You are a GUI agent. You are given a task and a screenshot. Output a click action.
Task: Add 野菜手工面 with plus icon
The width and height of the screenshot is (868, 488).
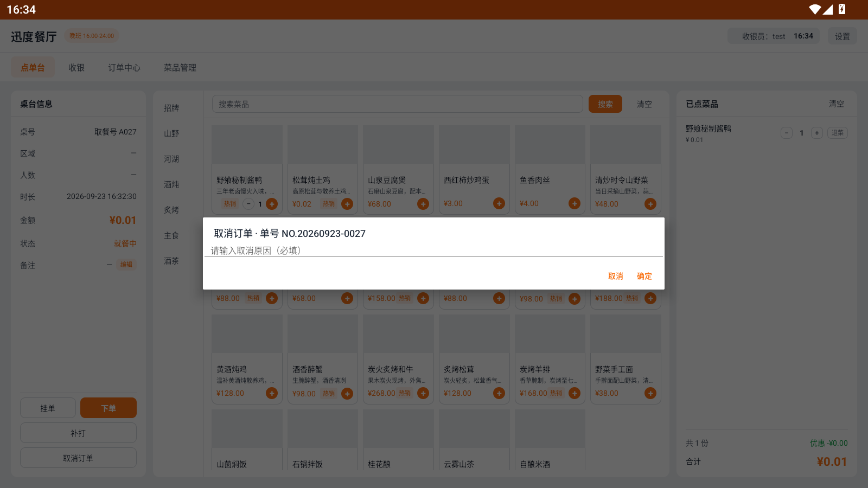(x=650, y=393)
